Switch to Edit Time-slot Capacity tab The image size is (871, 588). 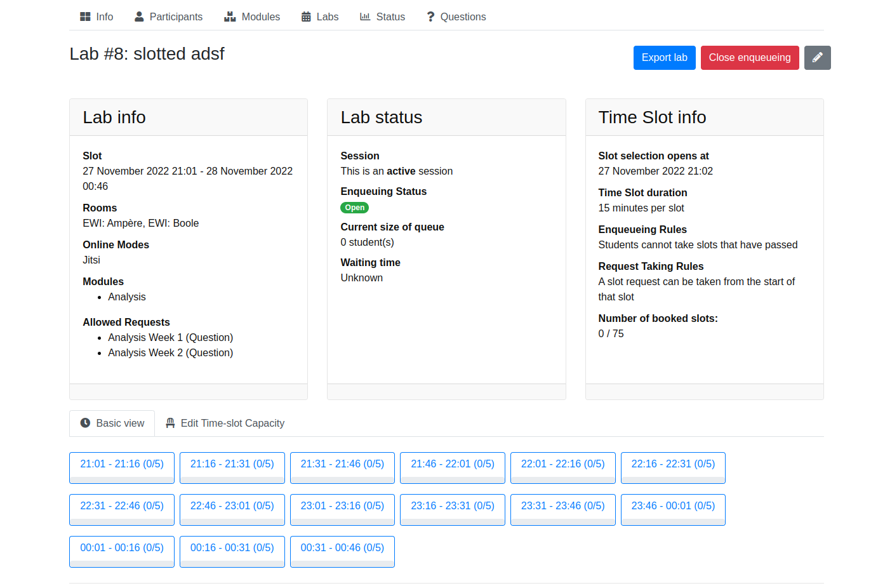click(x=225, y=424)
